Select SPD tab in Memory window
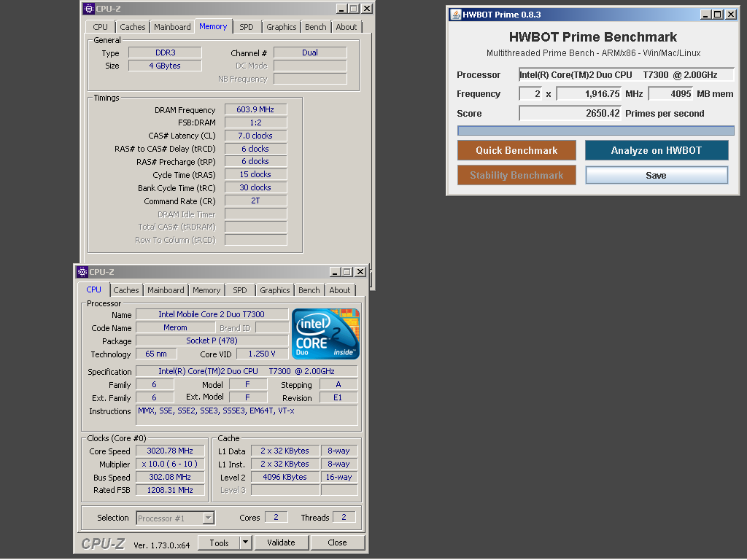 click(x=247, y=27)
